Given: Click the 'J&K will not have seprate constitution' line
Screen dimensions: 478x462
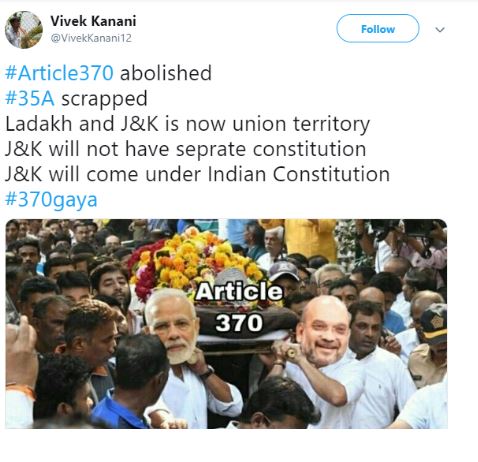Looking at the screenshot, I should click(185, 149).
